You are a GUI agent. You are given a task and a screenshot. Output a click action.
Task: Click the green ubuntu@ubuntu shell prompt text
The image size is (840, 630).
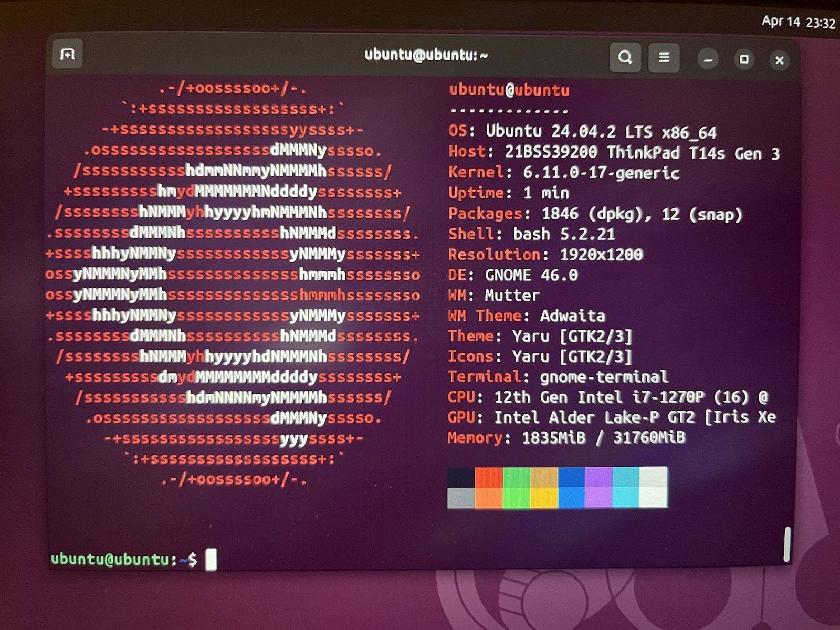(110, 559)
